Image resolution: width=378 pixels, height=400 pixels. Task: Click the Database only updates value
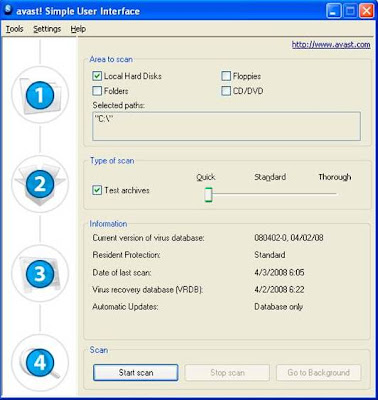pyautogui.click(x=278, y=307)
